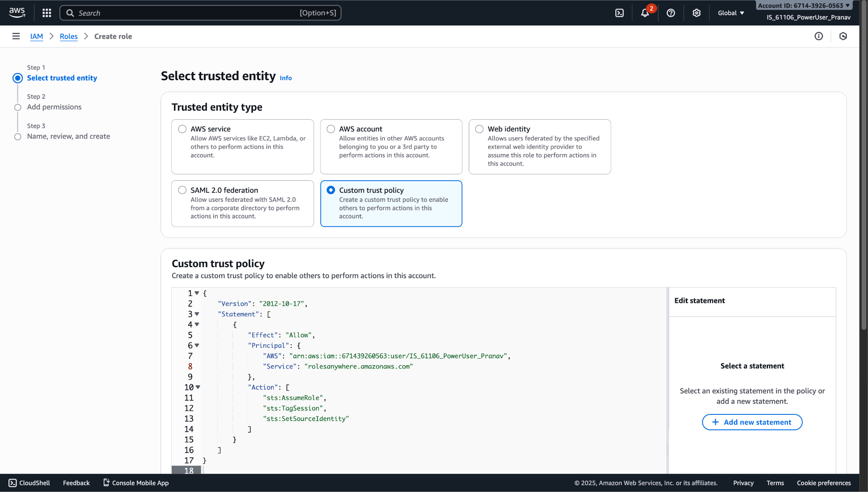Click the Select trusted entity step label
This screenshot has width=868, height=492.
coord(62,78)
